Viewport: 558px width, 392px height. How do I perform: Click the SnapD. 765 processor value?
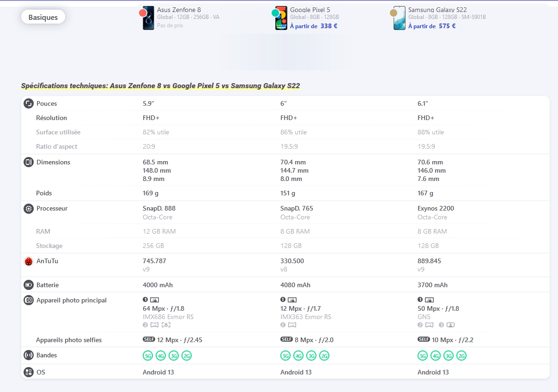(x=297, y=208)
